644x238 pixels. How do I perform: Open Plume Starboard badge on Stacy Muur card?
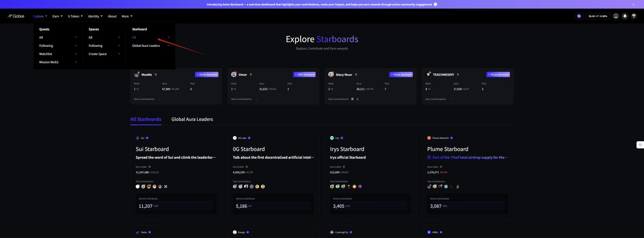click(401, 75)
